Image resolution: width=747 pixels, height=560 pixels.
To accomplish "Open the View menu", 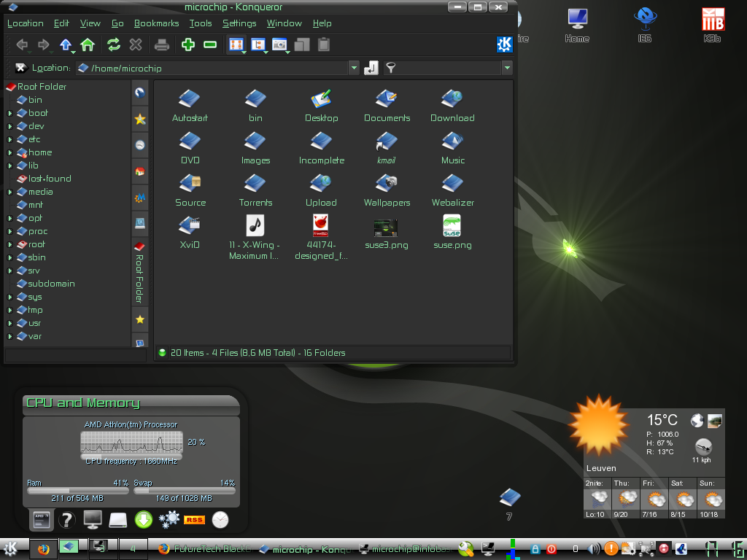I will click(90, 23).
